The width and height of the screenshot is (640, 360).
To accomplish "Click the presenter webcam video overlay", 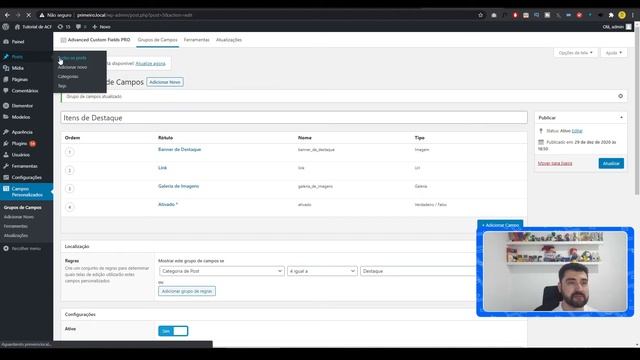I will coord(555,271).
